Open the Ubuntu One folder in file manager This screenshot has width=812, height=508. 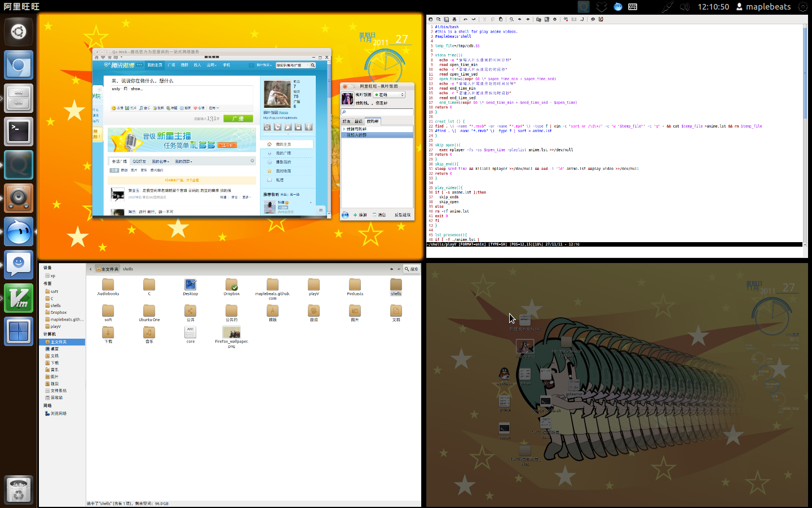point(149,313)
